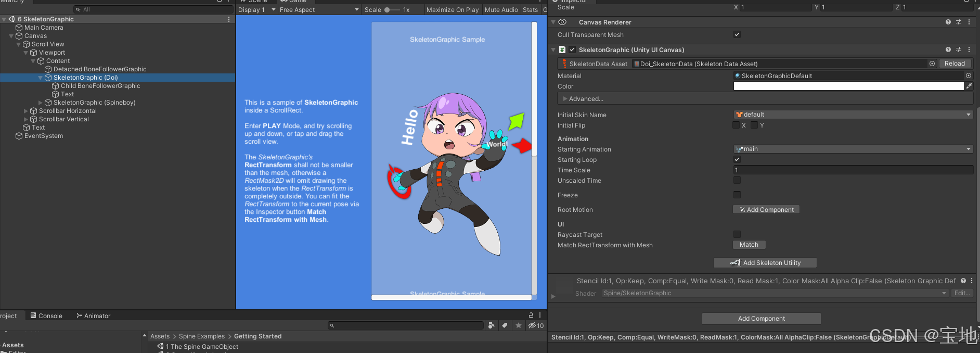
Task: Click the Favorites star icon in Project
Action: (x=519, y=325)
